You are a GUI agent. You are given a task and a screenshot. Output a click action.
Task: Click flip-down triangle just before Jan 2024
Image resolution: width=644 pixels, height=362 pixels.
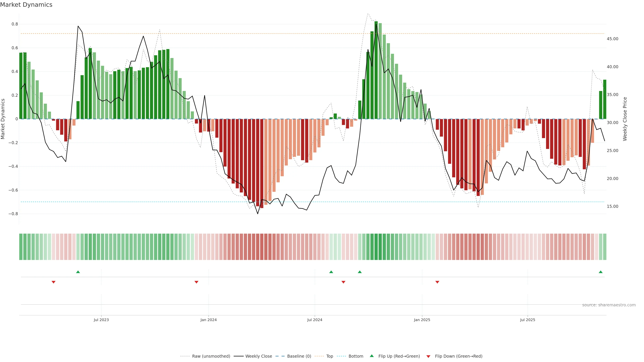click(196, 282)
